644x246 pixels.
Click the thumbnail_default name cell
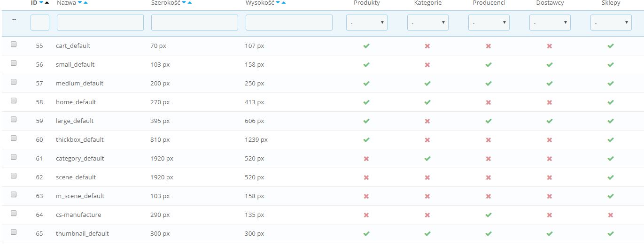point(82,234)
